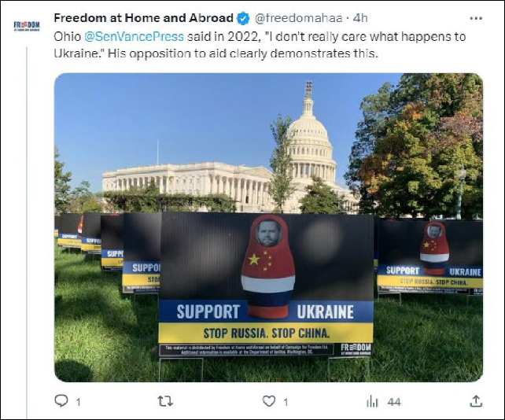Click the tweet text about Ukraine aid
The height and width of the screenshot is (420, 505).
pos(260,45)
